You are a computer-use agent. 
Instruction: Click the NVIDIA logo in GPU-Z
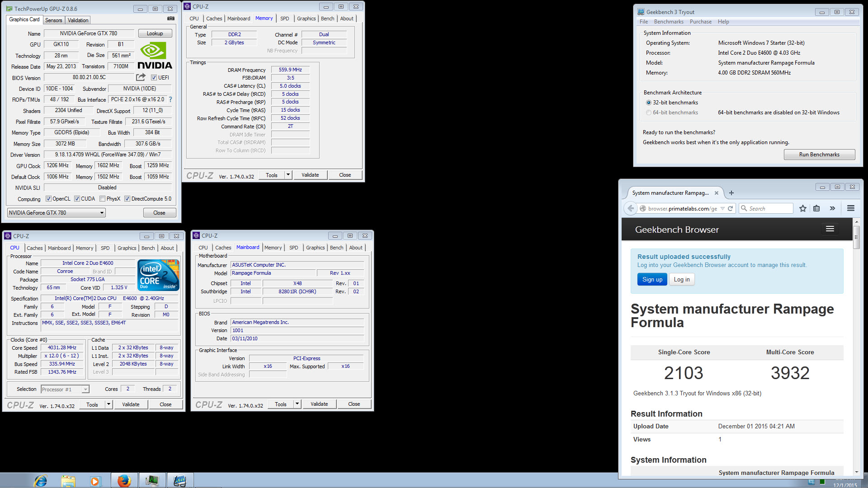click(x=155, y=56)
